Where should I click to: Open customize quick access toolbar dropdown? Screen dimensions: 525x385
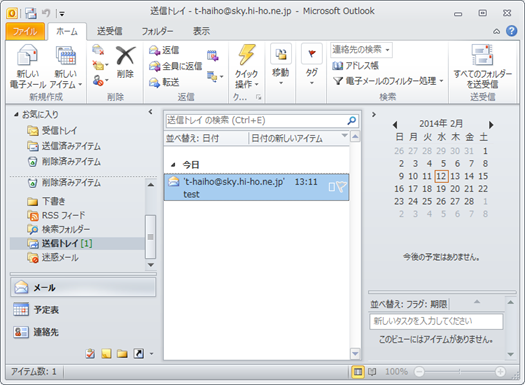[x=62, y=14]
